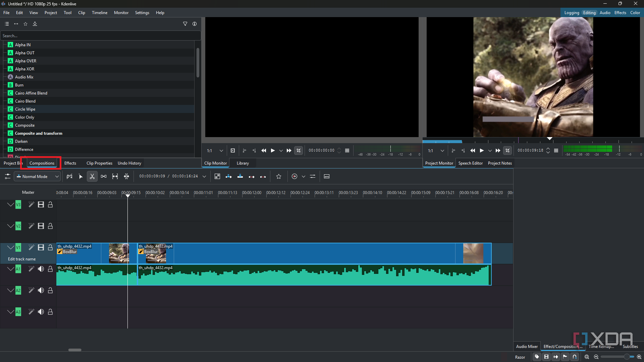Image resolution: width=644 pixels, height=362 pixels.
Task: Switch to the Effects tab
Action: (x=70, y=163)
